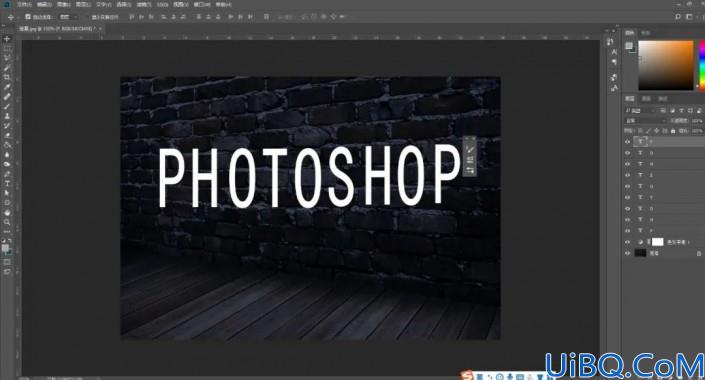705x380 pixels.
Task: Hide the T text layer
Action: (x=628, y=197)
